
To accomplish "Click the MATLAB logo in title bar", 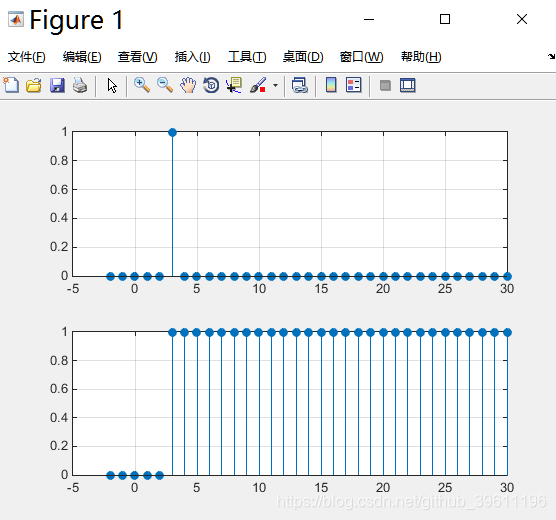I will point(16,20).
